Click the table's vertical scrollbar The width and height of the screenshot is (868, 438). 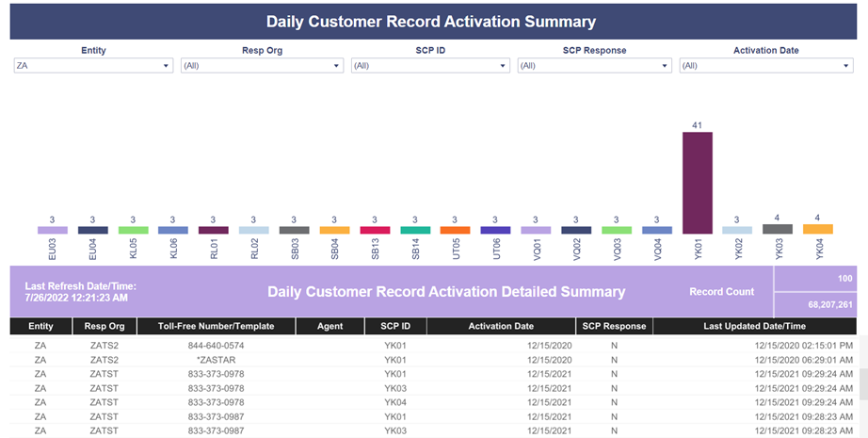pyautogui.click(x=862, y=386)
